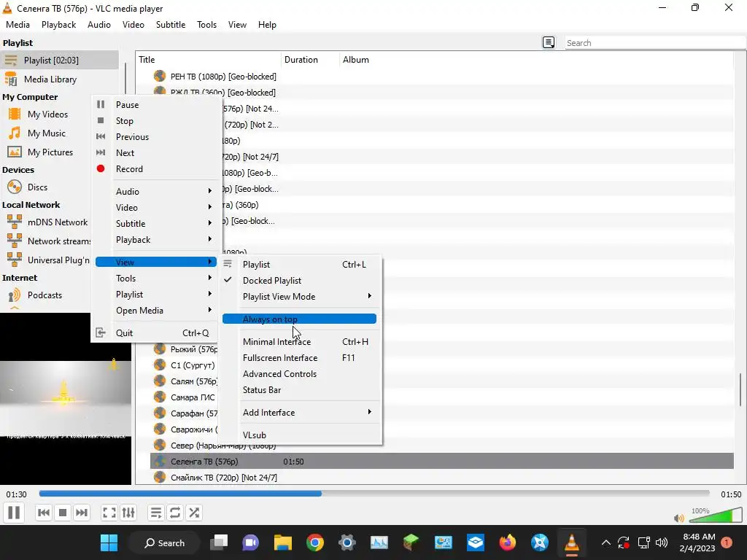Uncheck Docked Playlist option
Viewport: 747px width, 560px height.
tap(300, 281)
